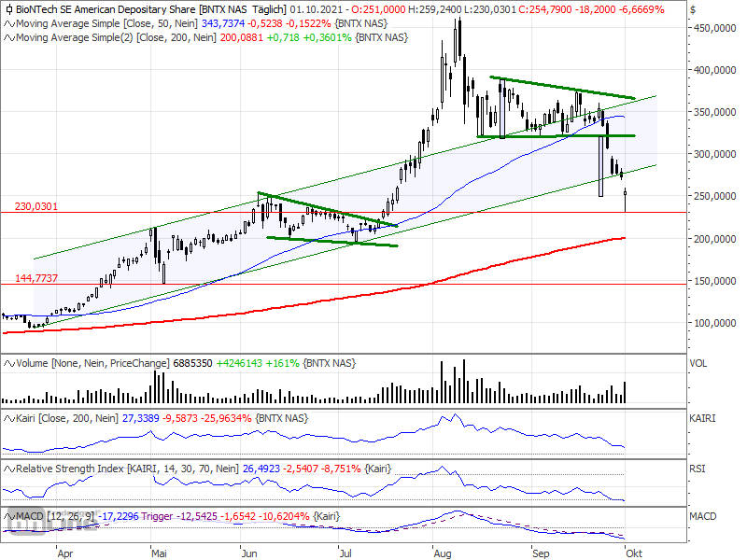Click the wave icon beside Moving Average Simple(2)
This screenshot has height=560, width=747.
pos(9,37)
